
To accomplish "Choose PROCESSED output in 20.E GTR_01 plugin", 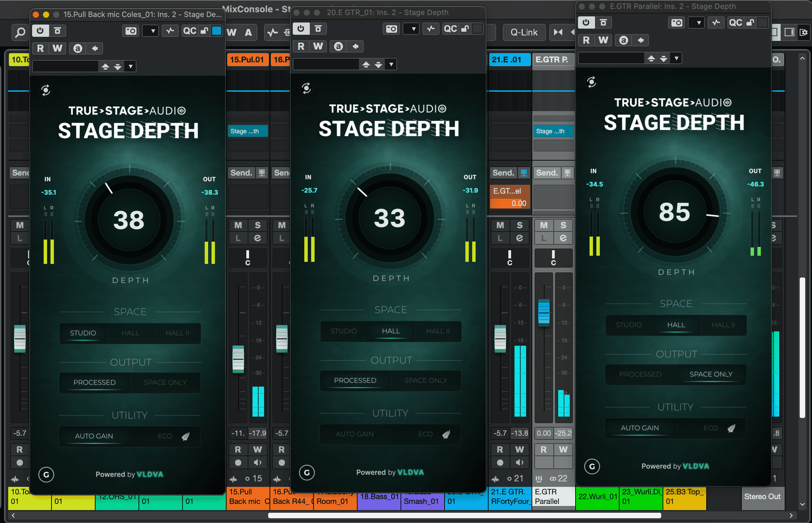I will tap(355, 380).
